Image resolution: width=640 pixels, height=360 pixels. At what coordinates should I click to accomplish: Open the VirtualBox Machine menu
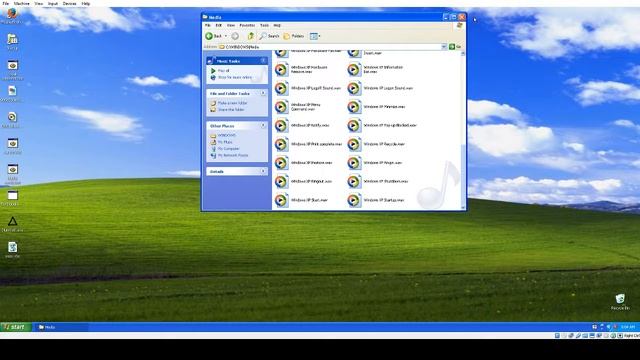22,3
